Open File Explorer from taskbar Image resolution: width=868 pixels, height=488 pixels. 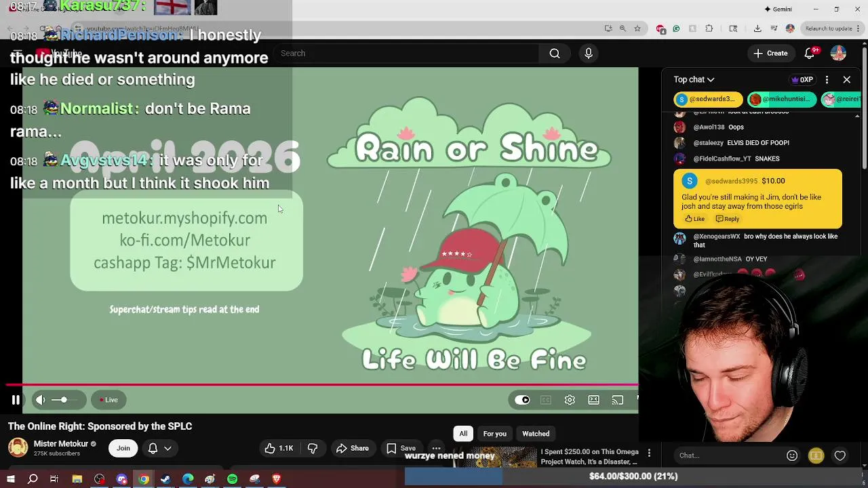[x=77, y=479]
